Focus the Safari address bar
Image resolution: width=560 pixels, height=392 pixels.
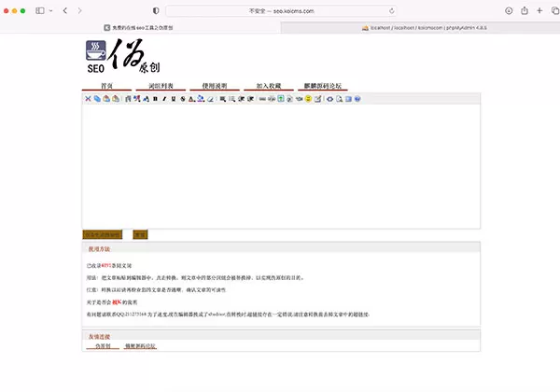[x=281, y=11]
